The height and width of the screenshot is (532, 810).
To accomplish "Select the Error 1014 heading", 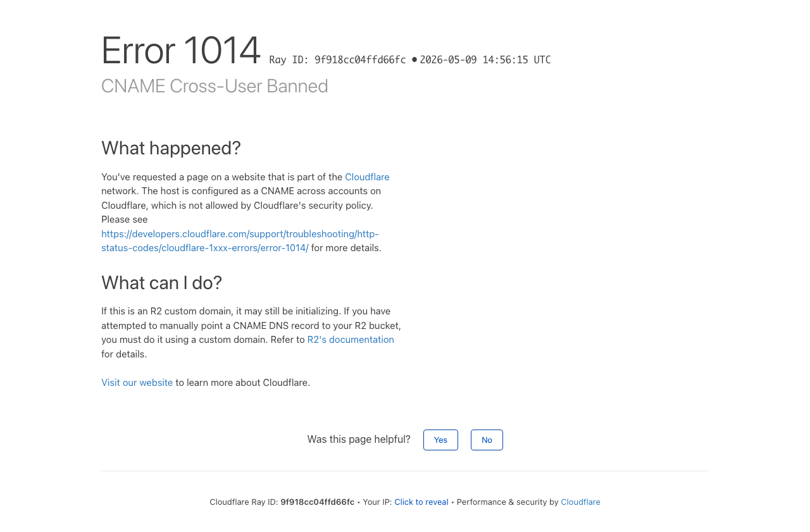I will [181, 51].
